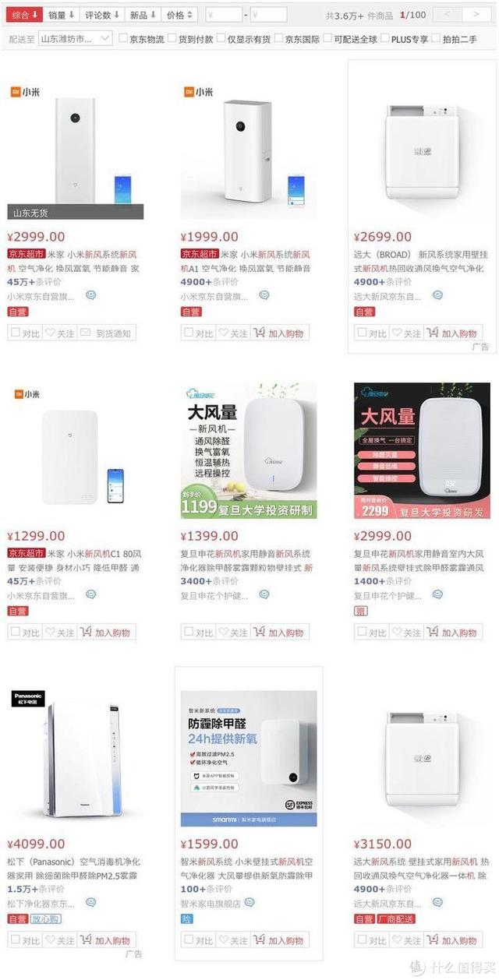This screenshot has height=980, width=499.
Task: Switch to the 新品 sort tab
Action: point(143,15)
